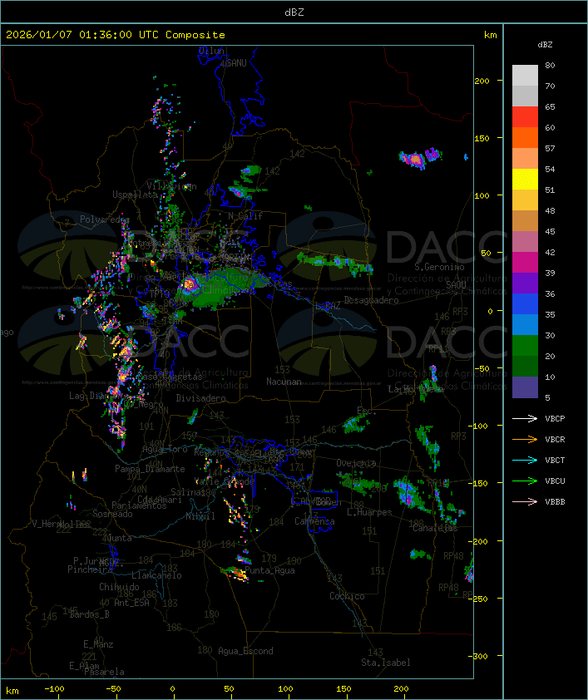Click the Pasarela place label
This screenshot has height=700, width=588.
(104, 672)
